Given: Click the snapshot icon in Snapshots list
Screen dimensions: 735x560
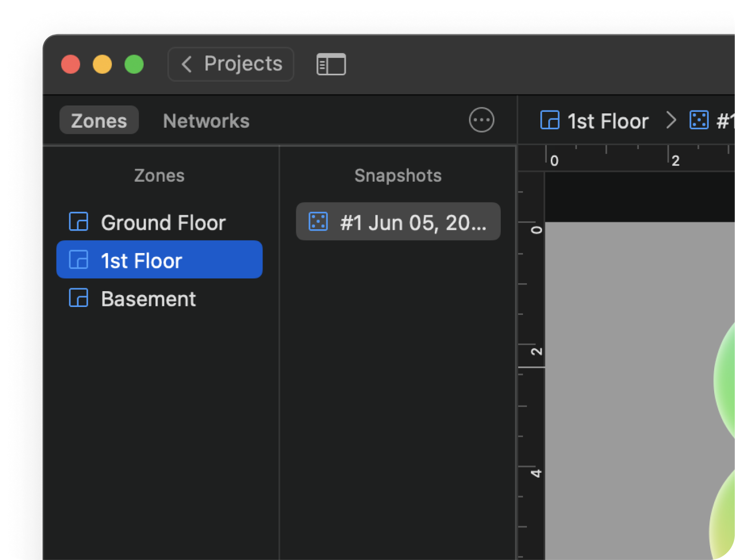Looking at the screenshot, I should point(318,222).
